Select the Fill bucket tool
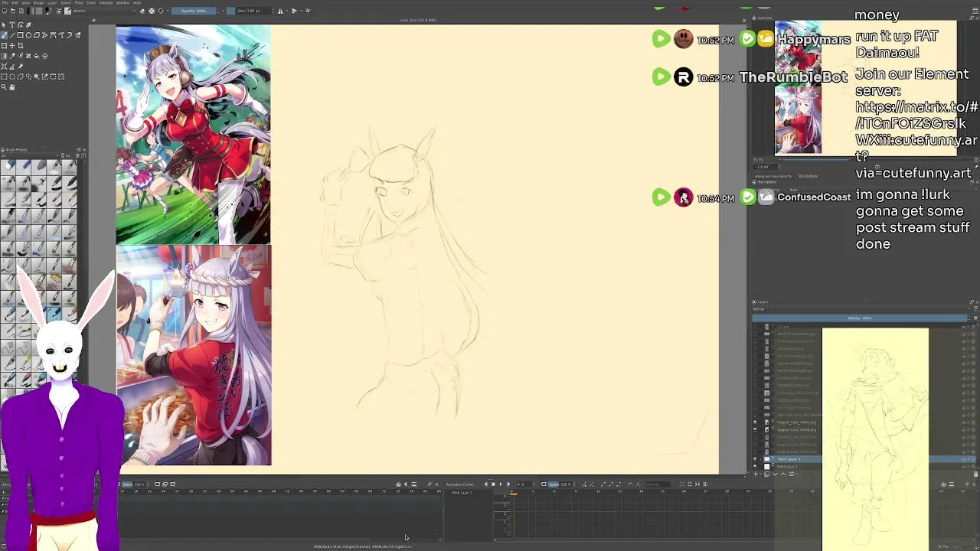Viewport: 980px width, 551px height. tap(37, 56)
